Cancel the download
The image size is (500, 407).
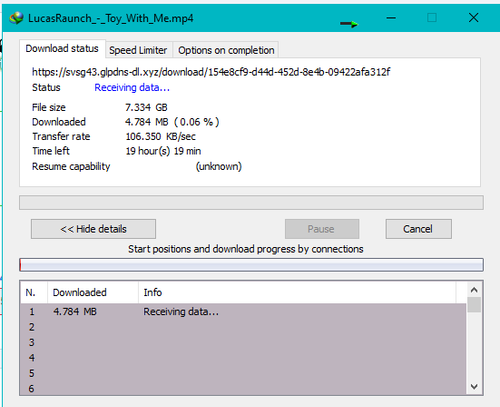[419, 229]
